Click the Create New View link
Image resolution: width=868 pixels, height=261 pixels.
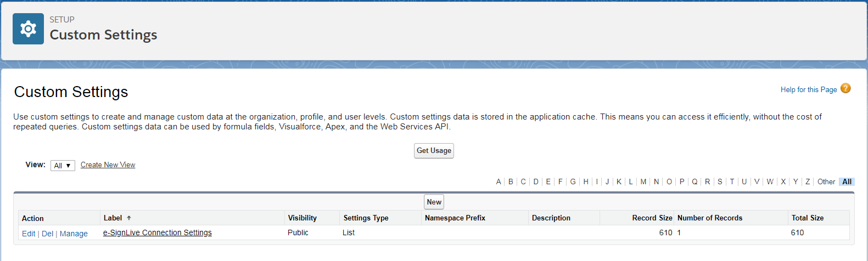(x=108, y=164)
